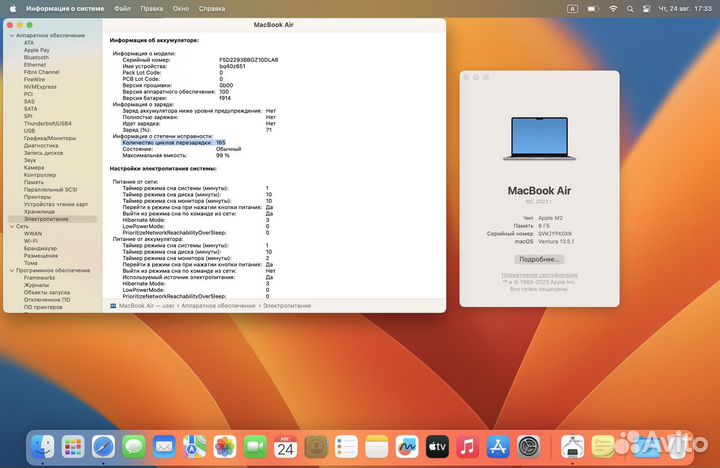Open the Notes app in the Dock
This screenshot has width=720, height=468.
pos(377,446)
